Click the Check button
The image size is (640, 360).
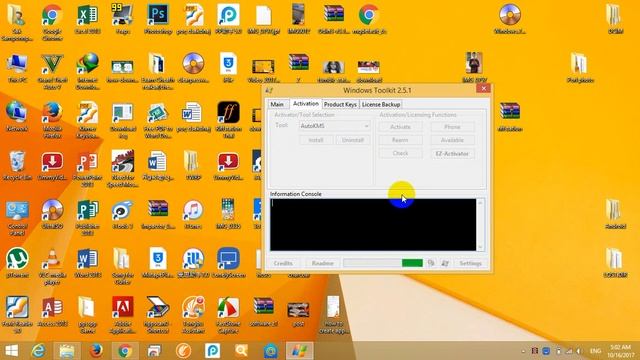coord(400,153)
